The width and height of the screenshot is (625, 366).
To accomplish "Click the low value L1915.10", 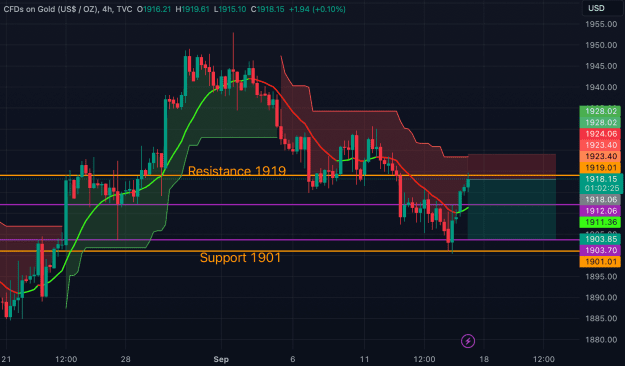I will click(230, 9).
